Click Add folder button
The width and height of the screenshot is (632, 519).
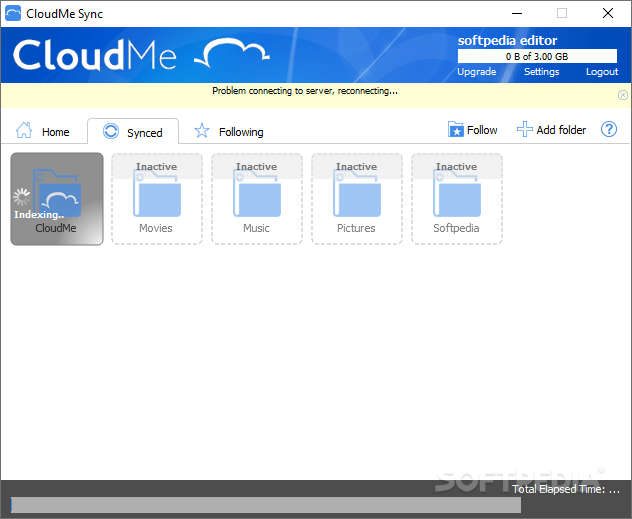tap(551, 130)
